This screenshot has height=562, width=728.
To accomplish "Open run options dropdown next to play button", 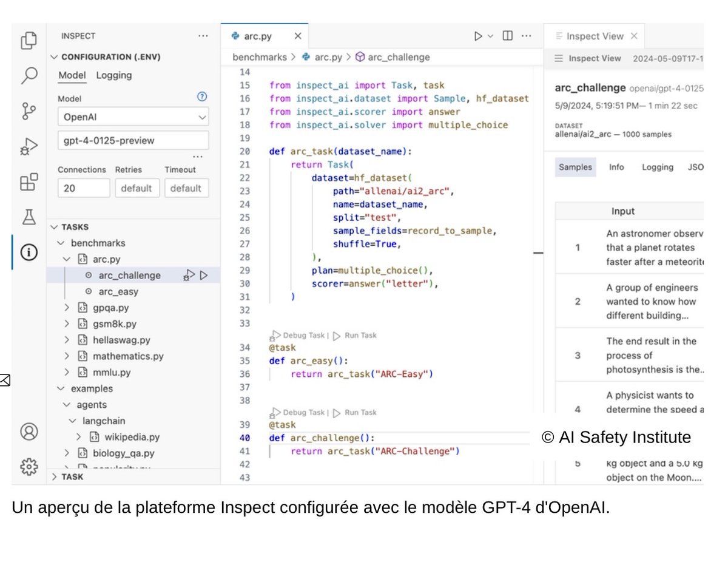I will point(490,36).
